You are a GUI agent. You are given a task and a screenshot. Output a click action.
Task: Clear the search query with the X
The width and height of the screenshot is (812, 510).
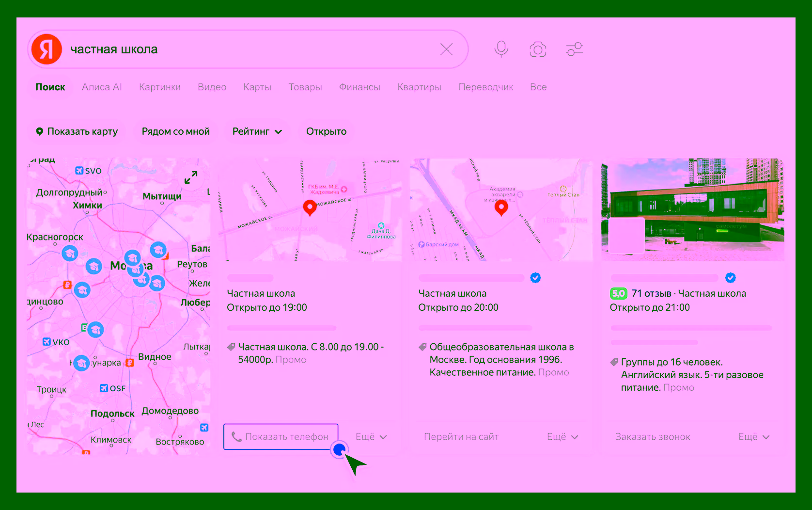(x=446, y=49)
